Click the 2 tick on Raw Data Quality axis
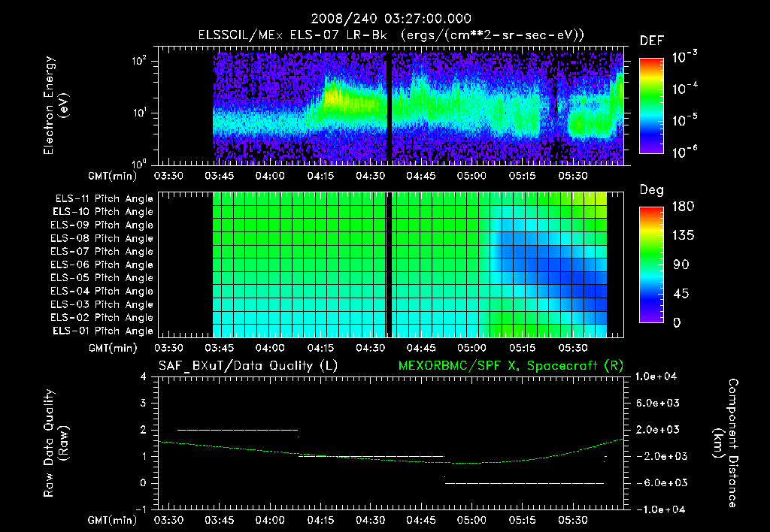This screenshot has height=532, width=770. (144, 430)
